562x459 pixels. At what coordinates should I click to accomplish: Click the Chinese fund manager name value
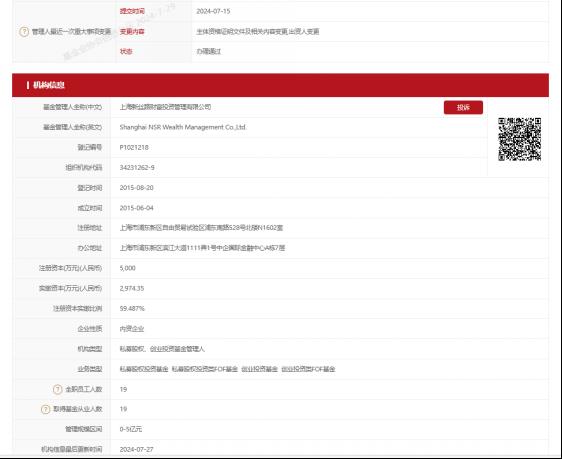[165, 107]
